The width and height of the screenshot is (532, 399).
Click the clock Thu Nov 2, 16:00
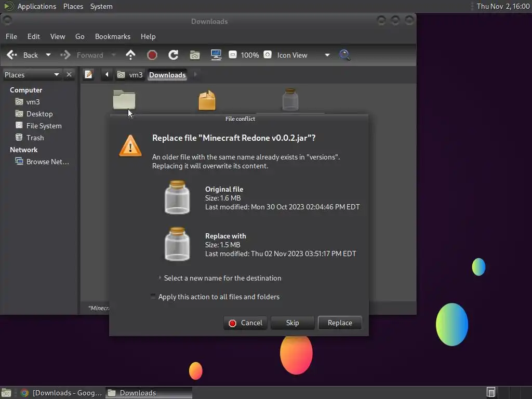coord(503,6)
